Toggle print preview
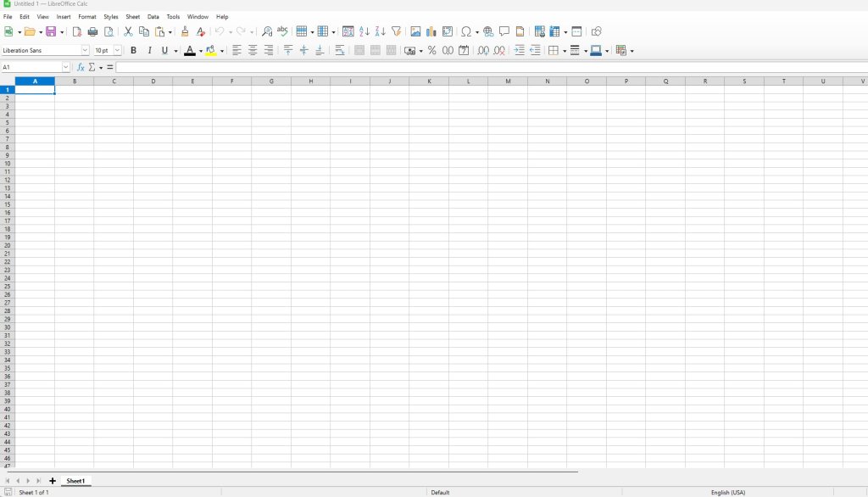This screenshot has width=868, height=497. tap(108, 31)
